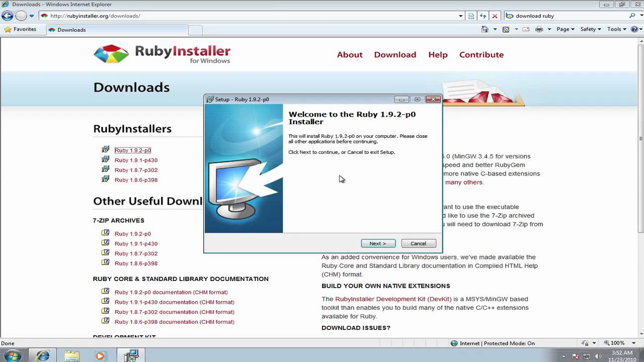Open RubyInstaller Development Kit (DevKit) link

coord(393,299)
